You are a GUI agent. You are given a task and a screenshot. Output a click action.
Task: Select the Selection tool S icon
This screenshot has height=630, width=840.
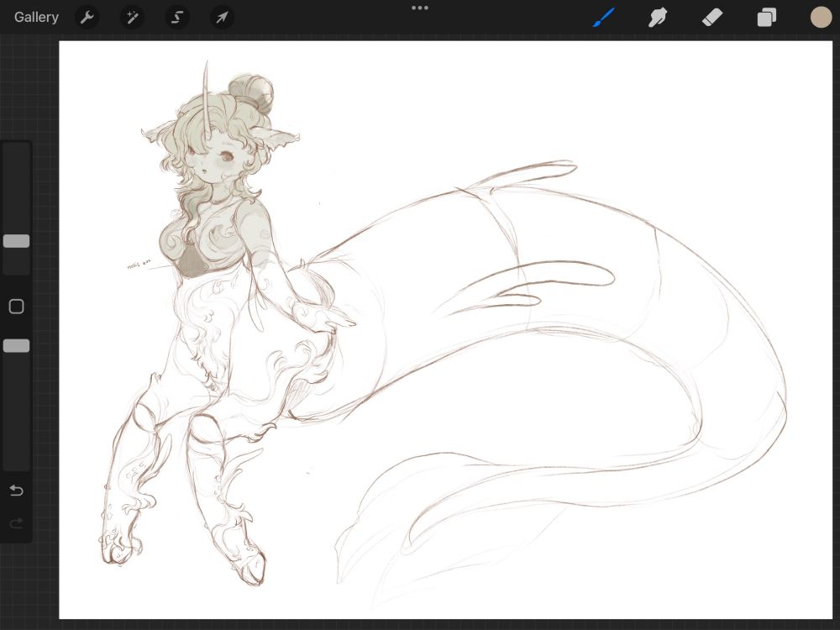click(x=177, y=17)
